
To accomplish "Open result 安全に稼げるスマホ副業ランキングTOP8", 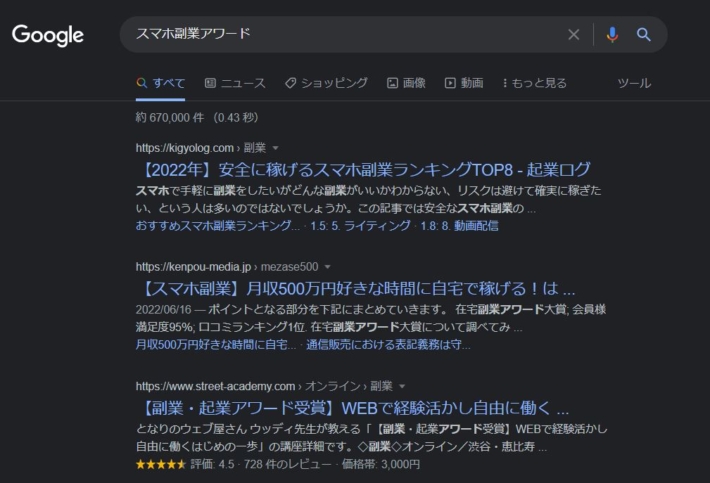I will click(x=363, y=170).
